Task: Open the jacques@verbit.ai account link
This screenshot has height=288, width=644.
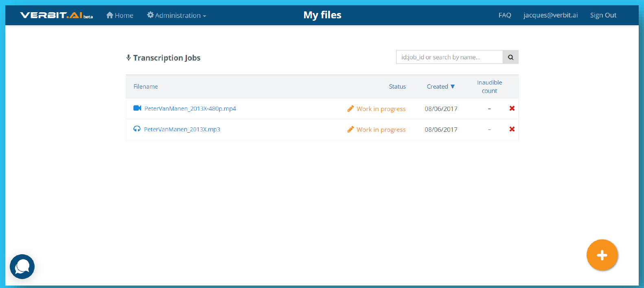Action: (550, 15)
